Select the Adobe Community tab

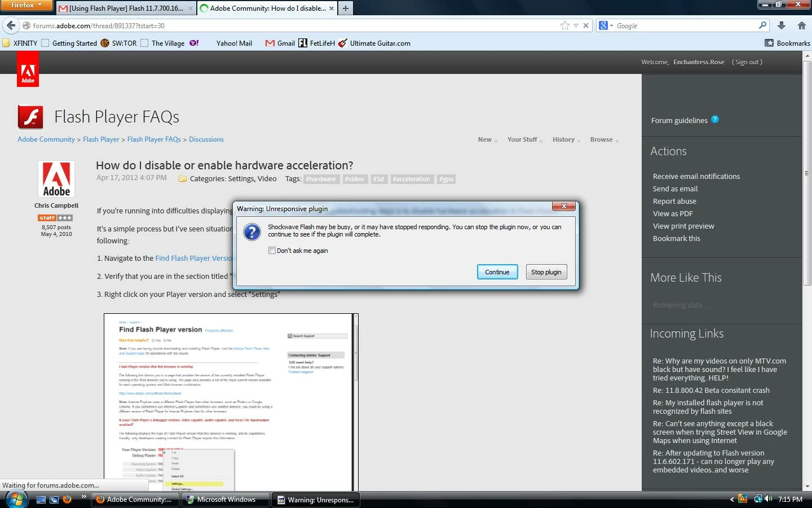coord(267,8)
